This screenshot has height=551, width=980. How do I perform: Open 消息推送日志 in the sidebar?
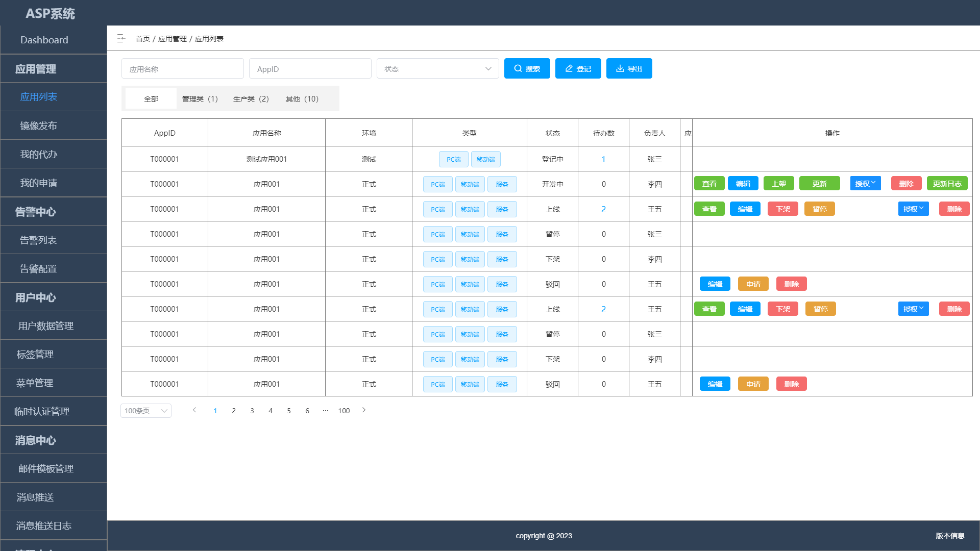(x=54, y=525)
